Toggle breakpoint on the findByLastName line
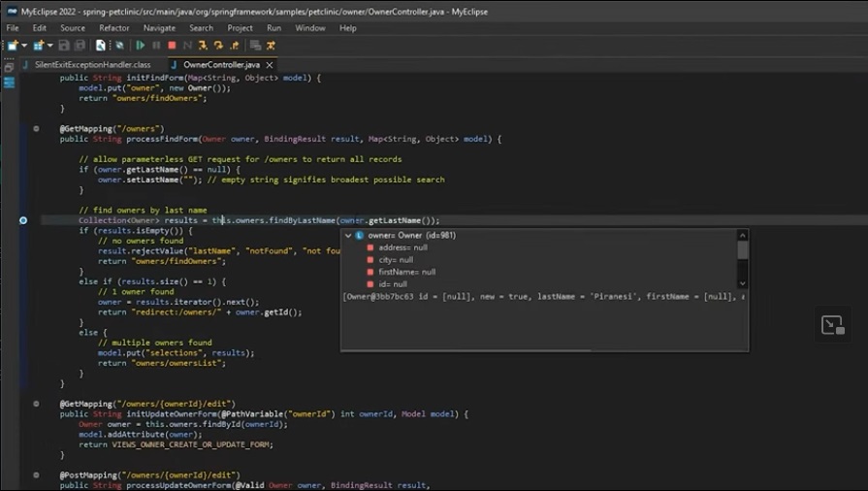Viewport: 868px width, 491px height. pos(23,220)
